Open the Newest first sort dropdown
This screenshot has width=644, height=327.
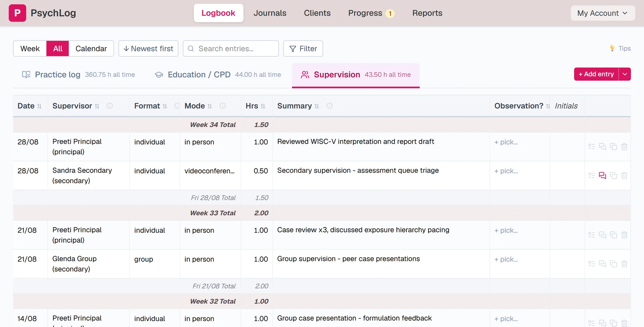click(148, 49)
